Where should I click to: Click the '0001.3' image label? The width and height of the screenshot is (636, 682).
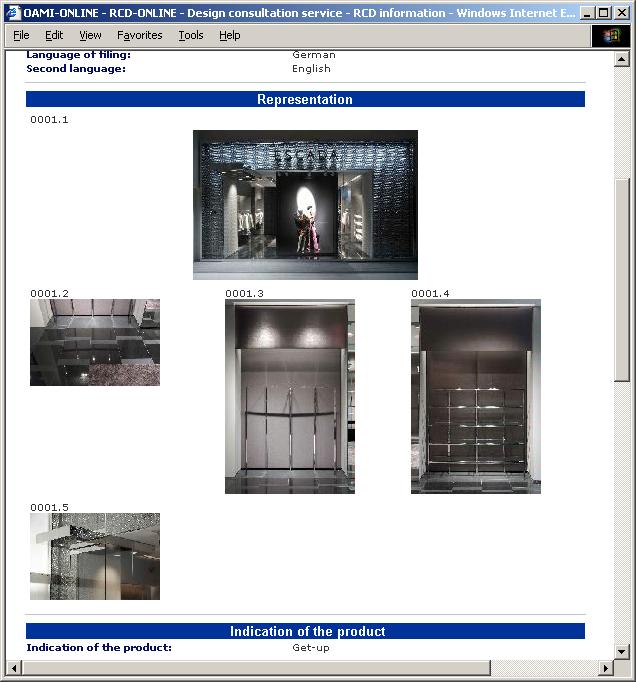coord(244,294)
